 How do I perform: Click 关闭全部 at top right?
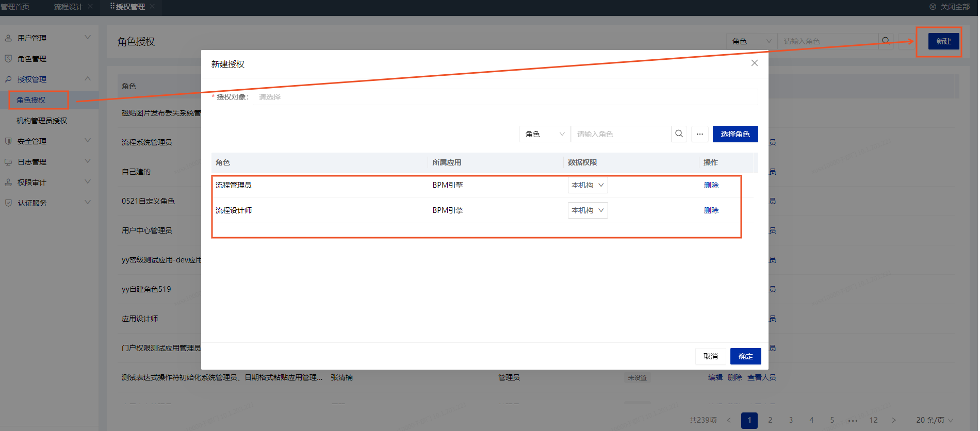pos(950,7)
